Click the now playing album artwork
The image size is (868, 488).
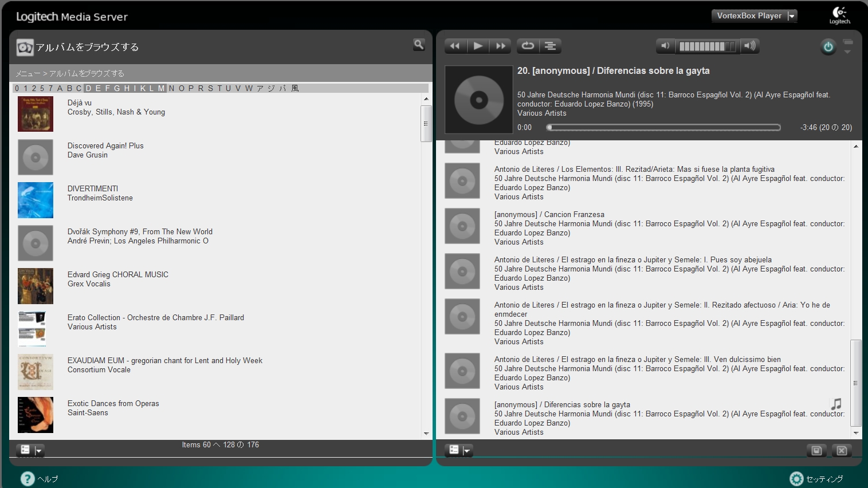pyautogui.click(x=479, y=100)
